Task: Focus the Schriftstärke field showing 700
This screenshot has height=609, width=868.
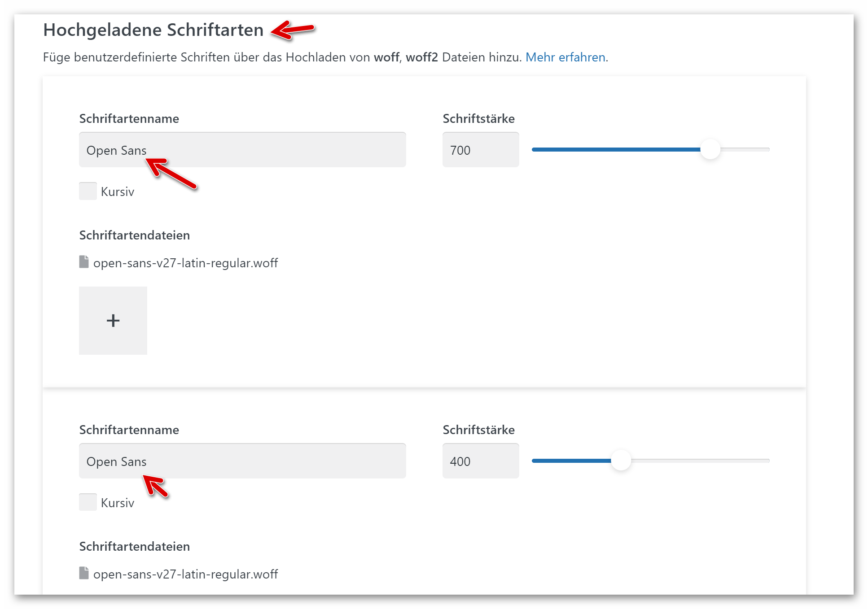Action: (480, 150)
